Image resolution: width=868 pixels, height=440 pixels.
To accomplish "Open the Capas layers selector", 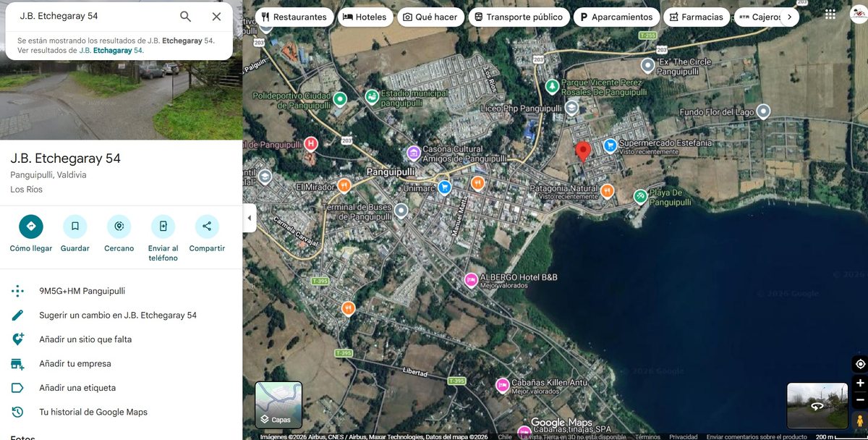I will [278, 405].
